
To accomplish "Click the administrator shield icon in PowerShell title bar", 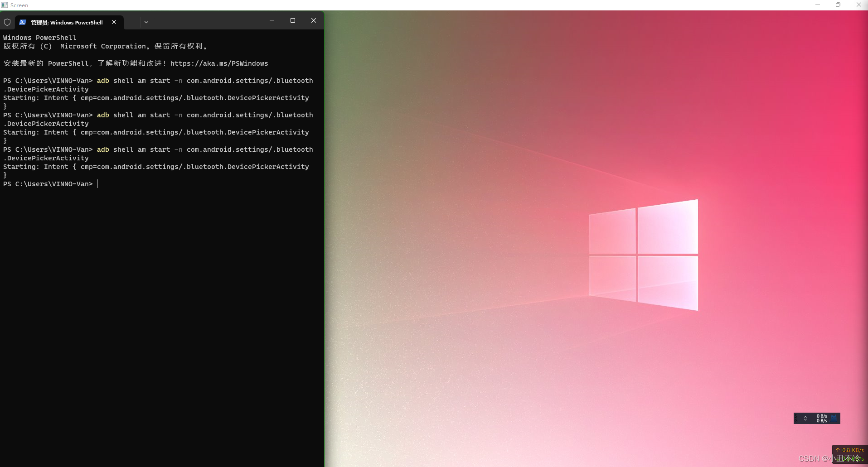I will coord(7,22).
